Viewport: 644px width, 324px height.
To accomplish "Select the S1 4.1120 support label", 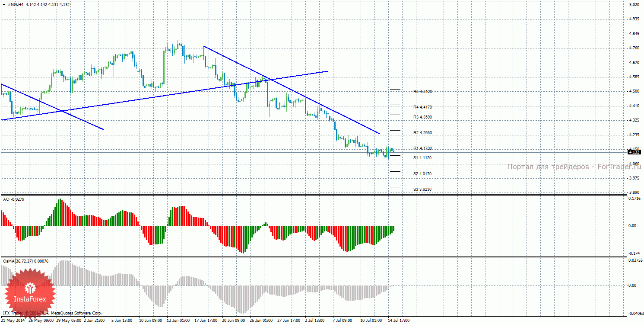I will [422, 158].
